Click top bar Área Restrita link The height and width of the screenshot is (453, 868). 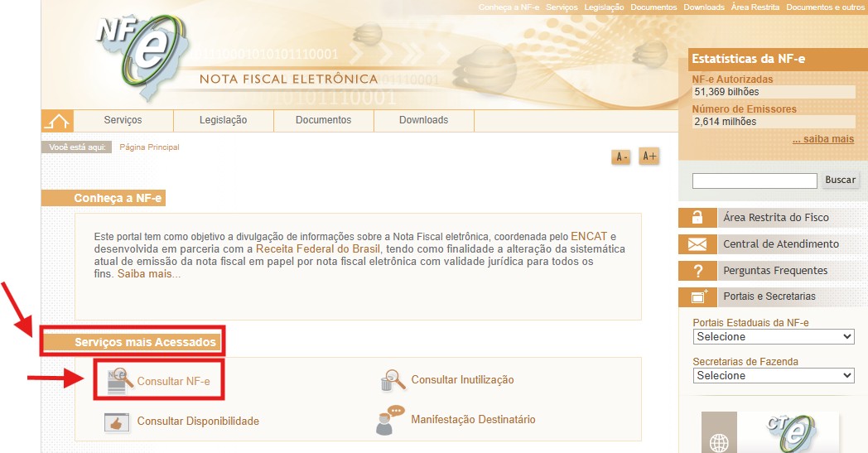[755, 7]
